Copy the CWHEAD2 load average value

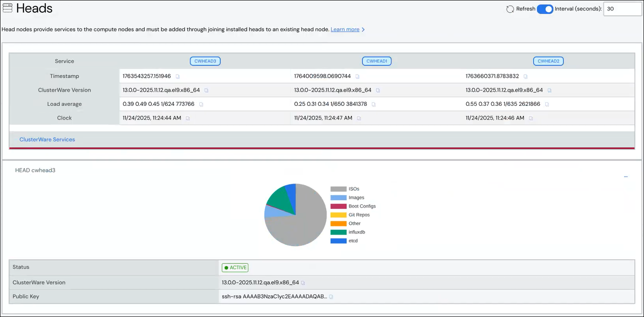tap(547, 104)
